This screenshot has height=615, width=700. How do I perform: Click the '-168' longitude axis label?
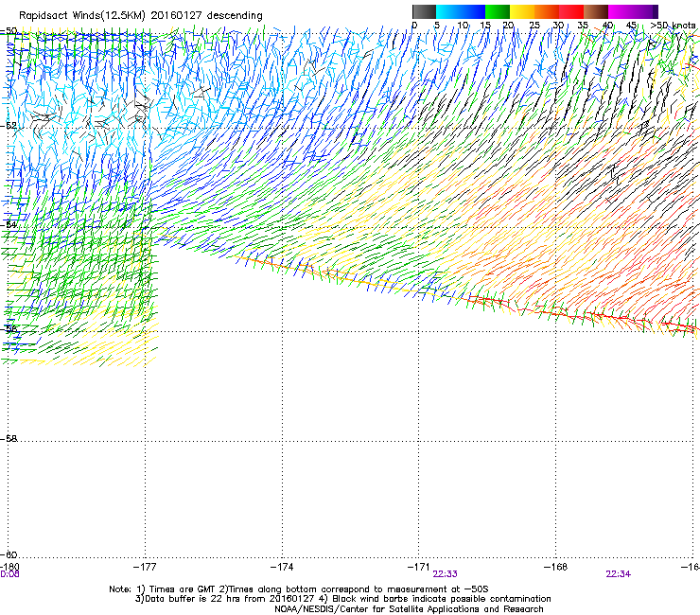(x=556, y=567)
